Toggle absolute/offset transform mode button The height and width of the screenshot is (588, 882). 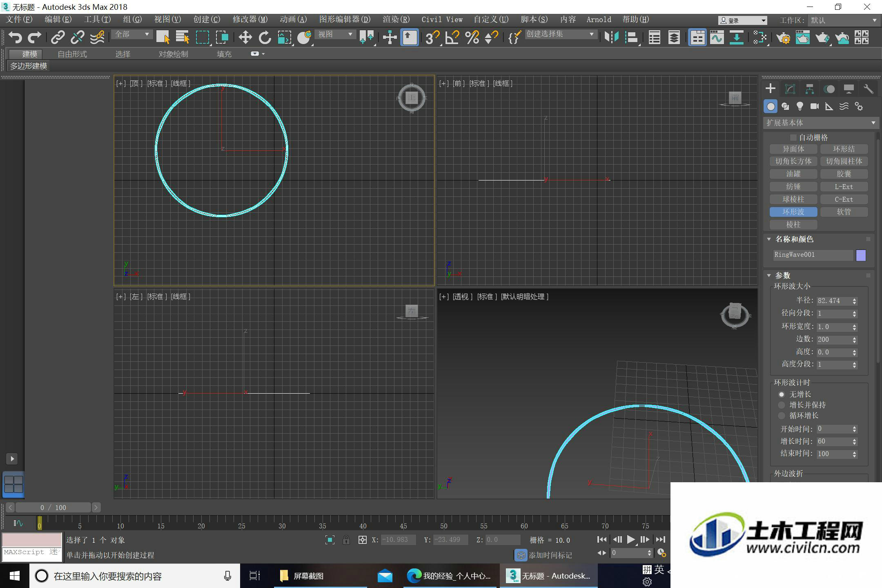(x=362, y=540)
